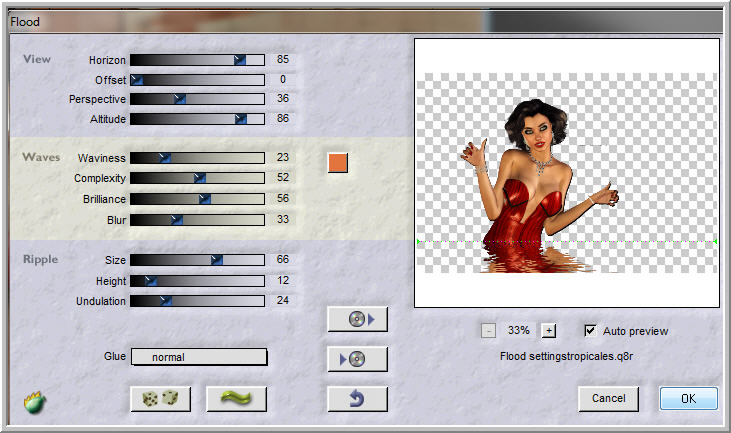Open the Glue mode dropdown
Image resolution: width=731 pixels, height=433 pixels.
[x=199, y=357]
